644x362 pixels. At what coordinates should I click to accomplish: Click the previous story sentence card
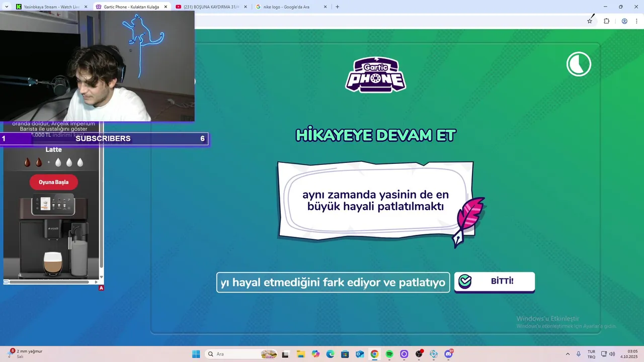tap(375, 200)
